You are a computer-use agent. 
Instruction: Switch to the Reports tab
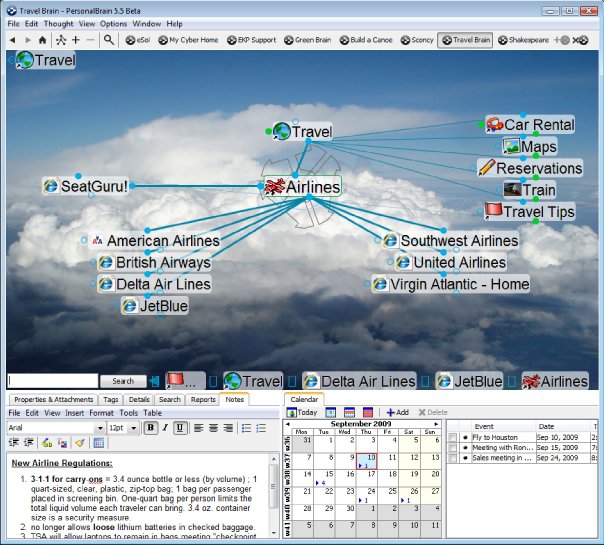(x=203, y=399)
